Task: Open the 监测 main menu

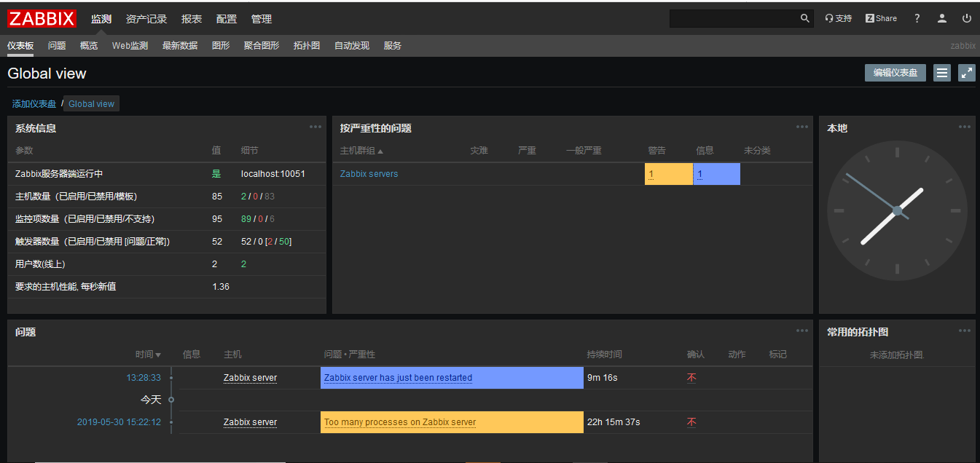Action: (x=101, y=19)
